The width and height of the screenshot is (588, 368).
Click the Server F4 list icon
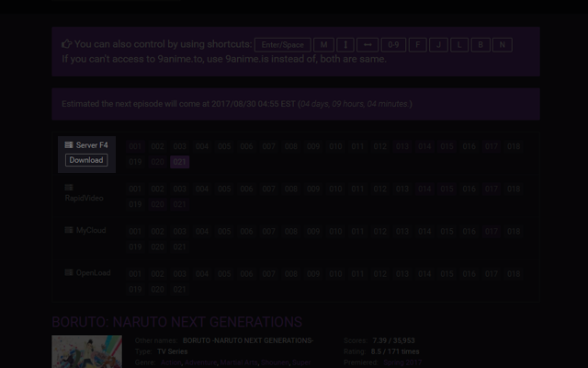point(69,145)
